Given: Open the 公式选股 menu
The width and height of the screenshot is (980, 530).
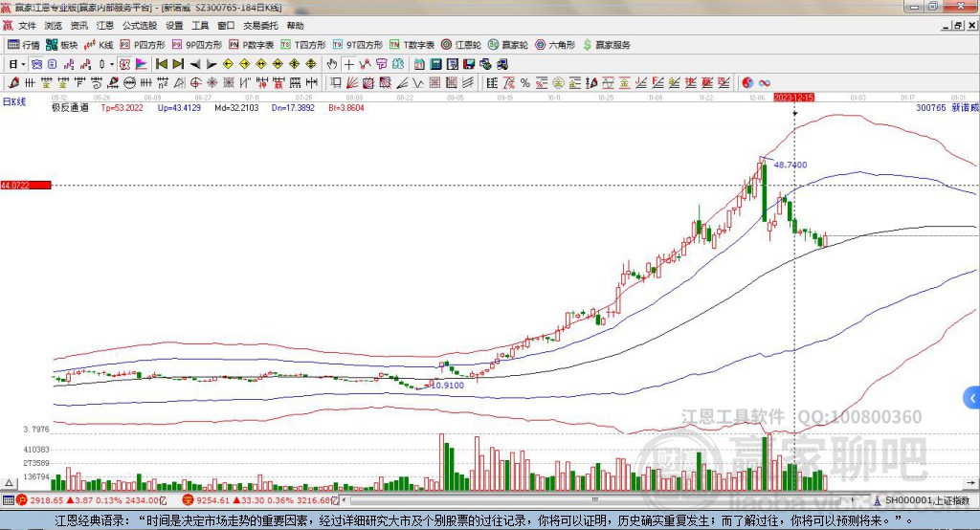Looking at the screenshot, I should coord(139,26).
